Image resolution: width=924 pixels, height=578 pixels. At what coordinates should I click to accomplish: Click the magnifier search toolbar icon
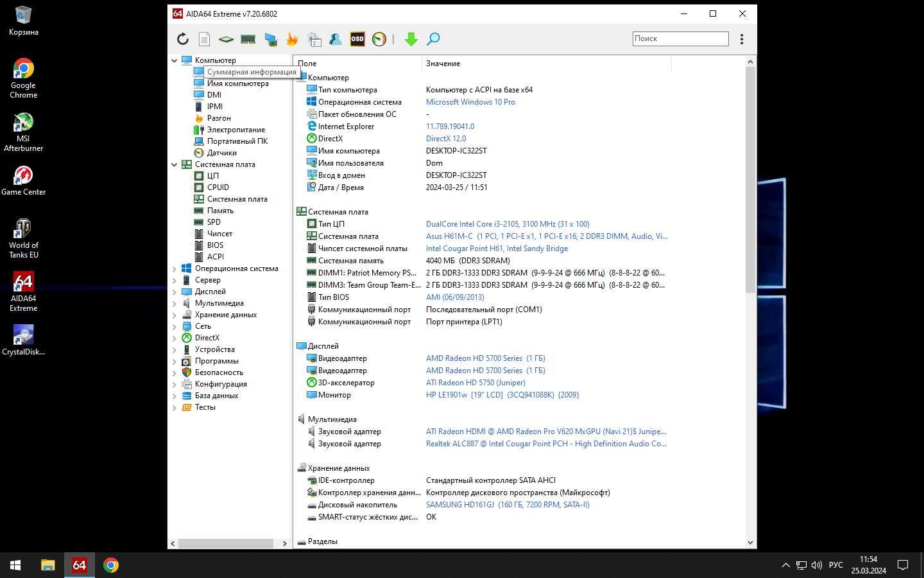433,39
